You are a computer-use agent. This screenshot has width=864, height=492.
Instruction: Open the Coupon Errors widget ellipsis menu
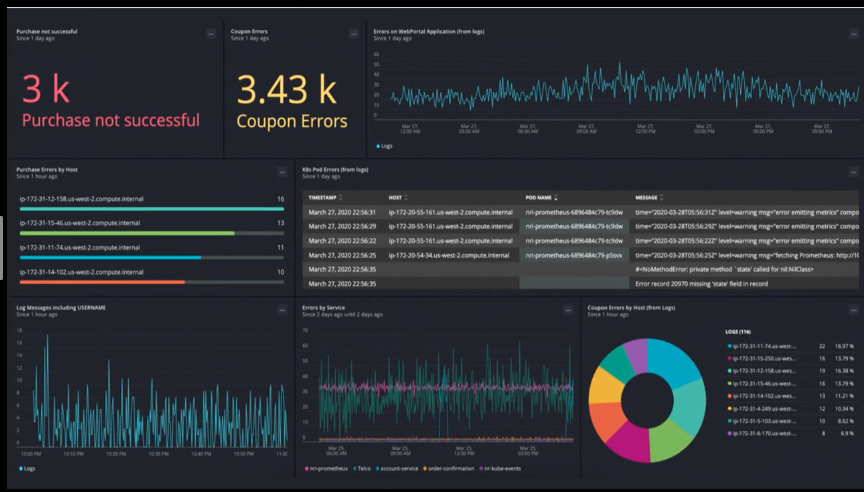pos(353,34)
